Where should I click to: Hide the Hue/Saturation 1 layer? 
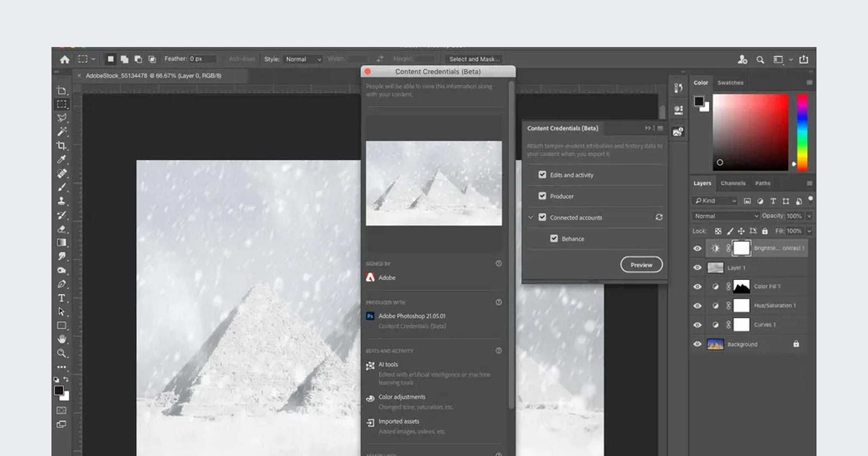click(698, 306)
